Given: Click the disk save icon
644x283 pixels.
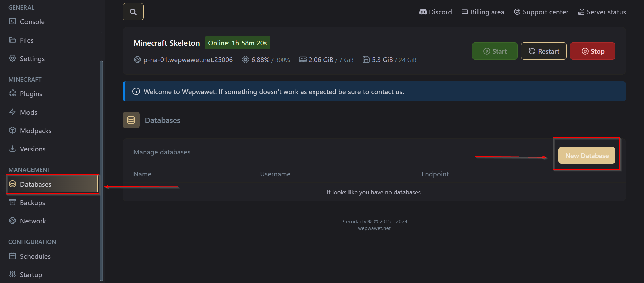Looking at the screenshot, I should click(366, 60).
